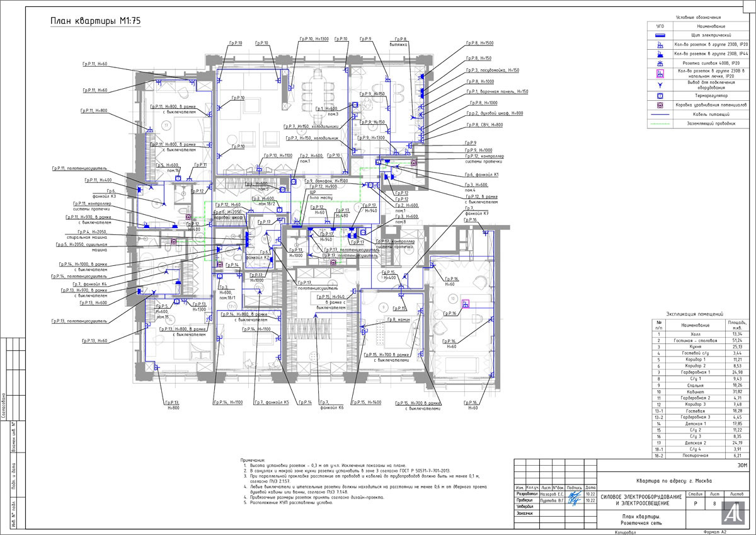Select the equipment connection outlet legend symbol
Screen dimensions: 756x535
[660, 85]
